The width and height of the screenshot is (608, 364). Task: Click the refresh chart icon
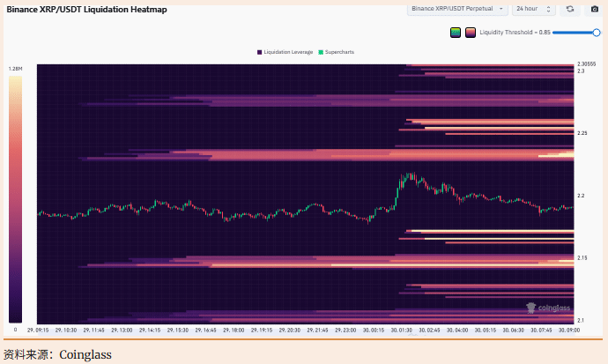(x=570, y=9)
